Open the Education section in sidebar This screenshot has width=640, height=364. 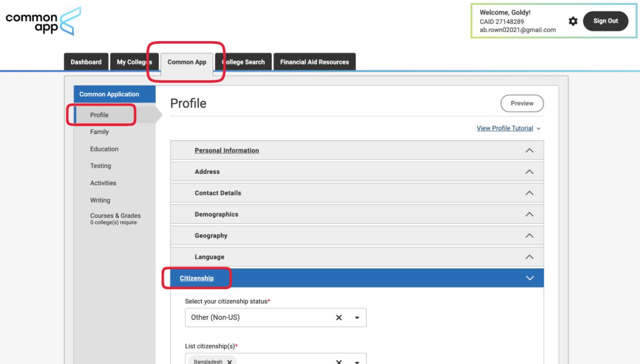[x=104, y=149]
